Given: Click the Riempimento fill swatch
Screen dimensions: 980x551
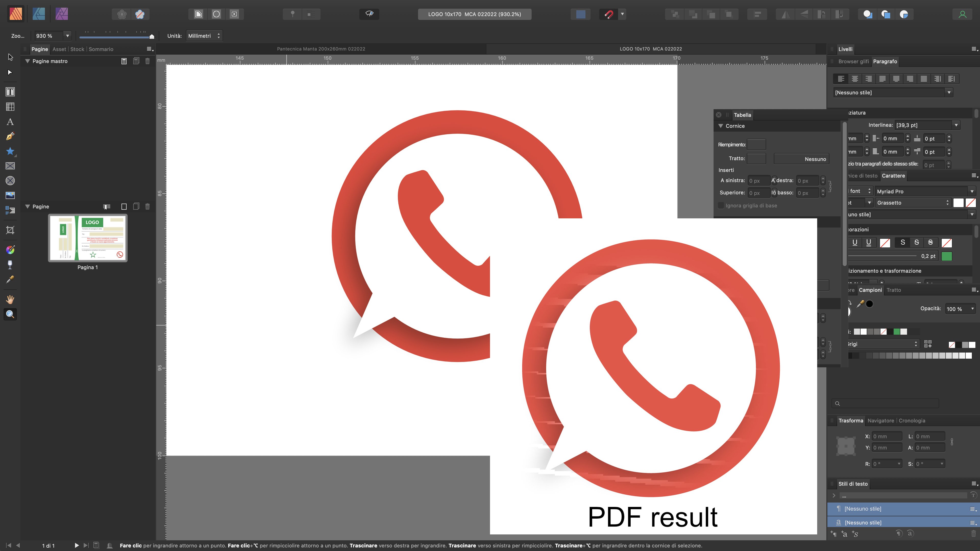Looking at the screenshot, I should tap(756, 144).
